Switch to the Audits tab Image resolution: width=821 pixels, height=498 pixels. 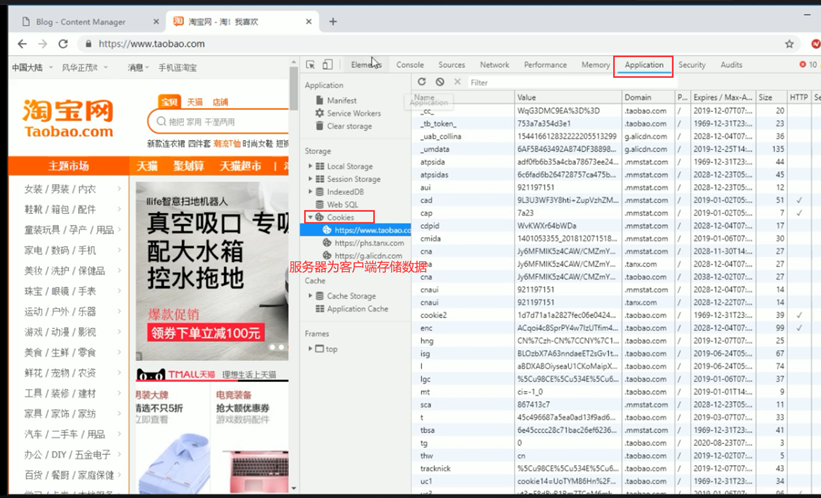click(731, 64)
